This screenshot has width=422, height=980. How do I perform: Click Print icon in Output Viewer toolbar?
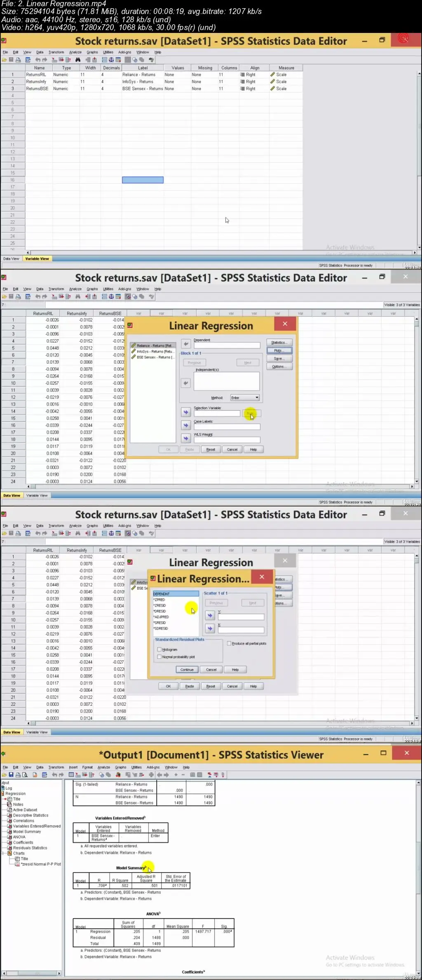pyautogui.click(x=18, y=775)
